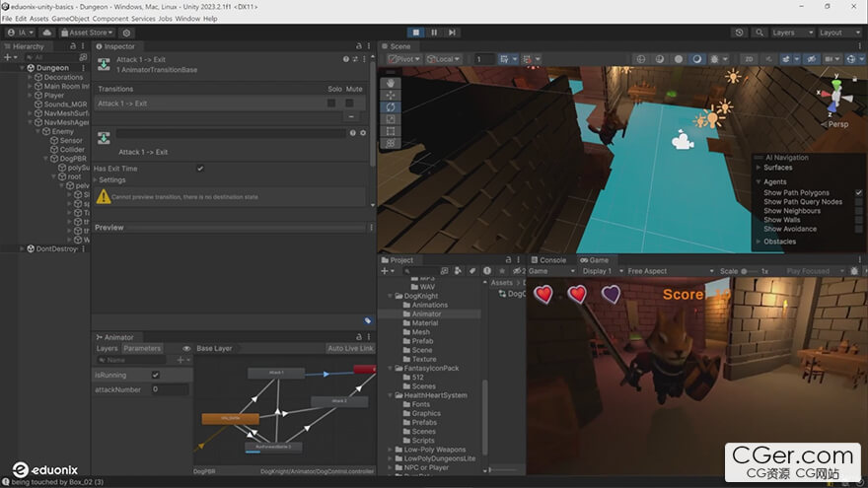This screenshot has width=868, height=488.
Task: Open the GameObject menu
Action: click(x=70, y=19)
